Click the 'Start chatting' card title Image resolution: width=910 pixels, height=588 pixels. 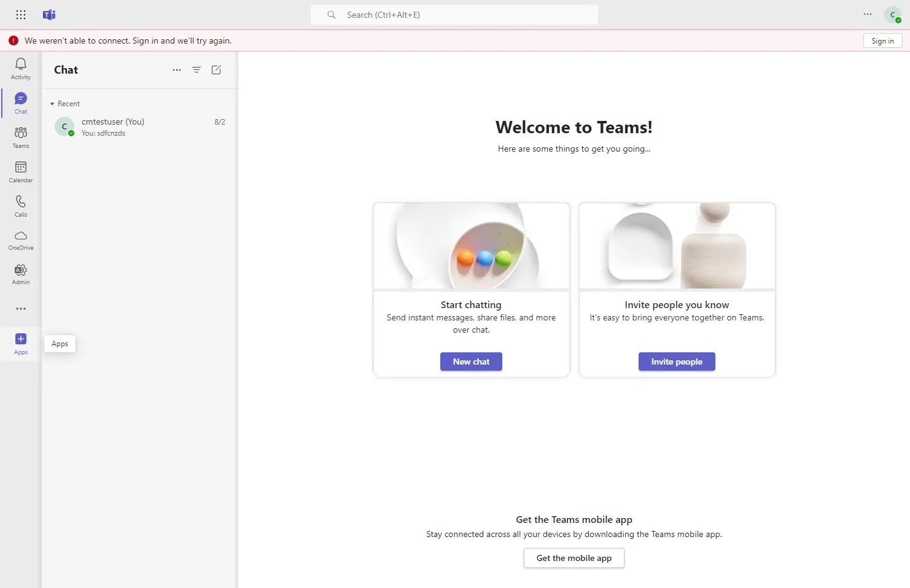tap(471, 305)
